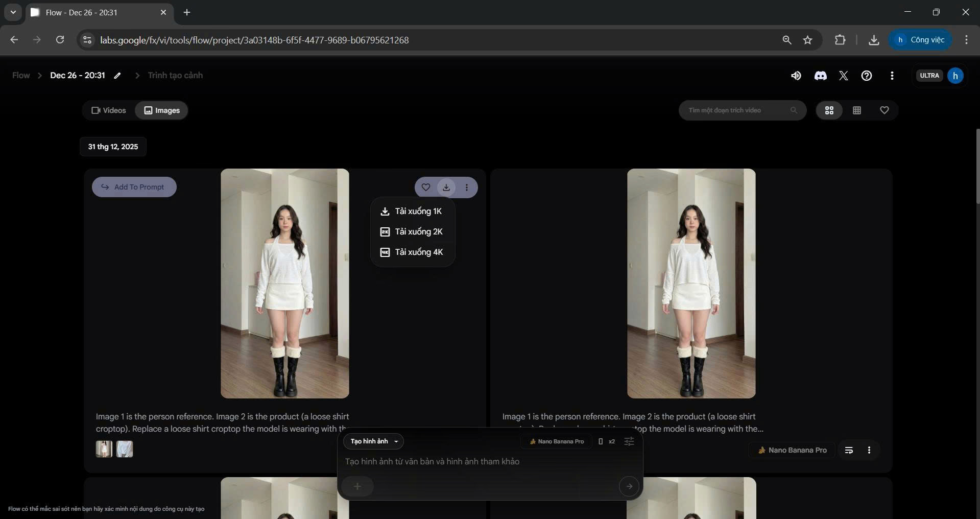The image size is (980, 519).
Task: Click the plus button in prompt box
Action: coord(357,486)
